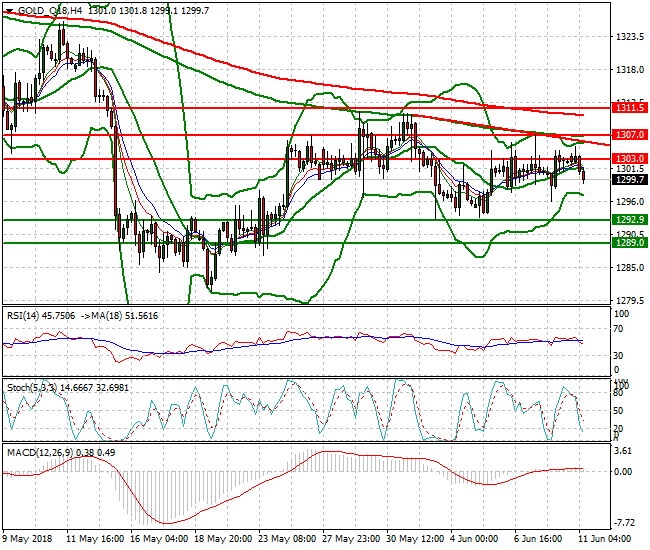Screen dimensions: 650x550
Task: Click the 27 May 23:00 time label
Action: click(351, 539)
